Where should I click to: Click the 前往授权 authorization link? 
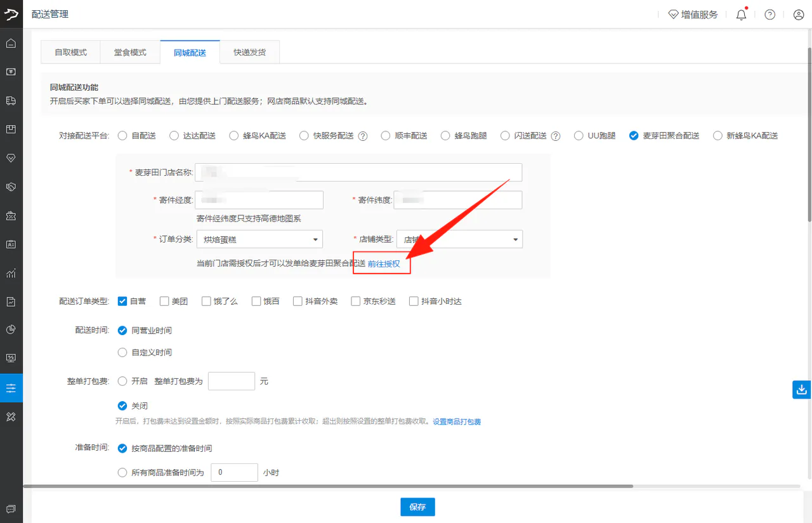click(x=384, y=263)
